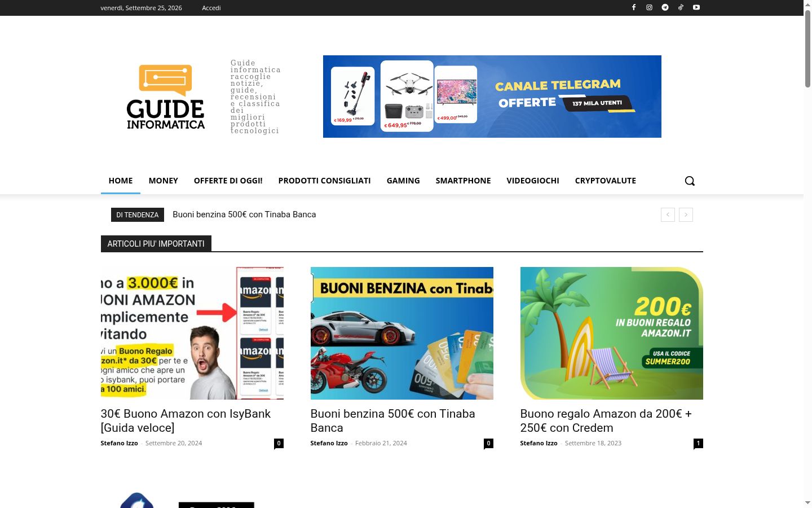The image size is (812, 508).
Task: Go to the HOME menu item
Action: click(121, 181)
